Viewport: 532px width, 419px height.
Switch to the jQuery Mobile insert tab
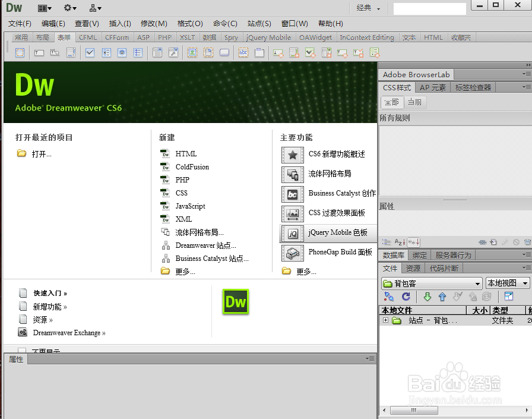[268, 37]
